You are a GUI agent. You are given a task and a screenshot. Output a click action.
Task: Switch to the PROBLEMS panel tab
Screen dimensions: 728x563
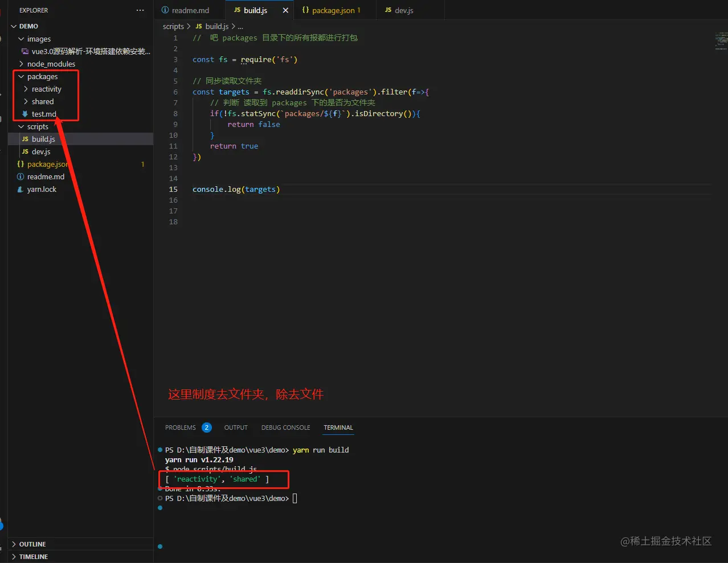[x=180, y=428]
